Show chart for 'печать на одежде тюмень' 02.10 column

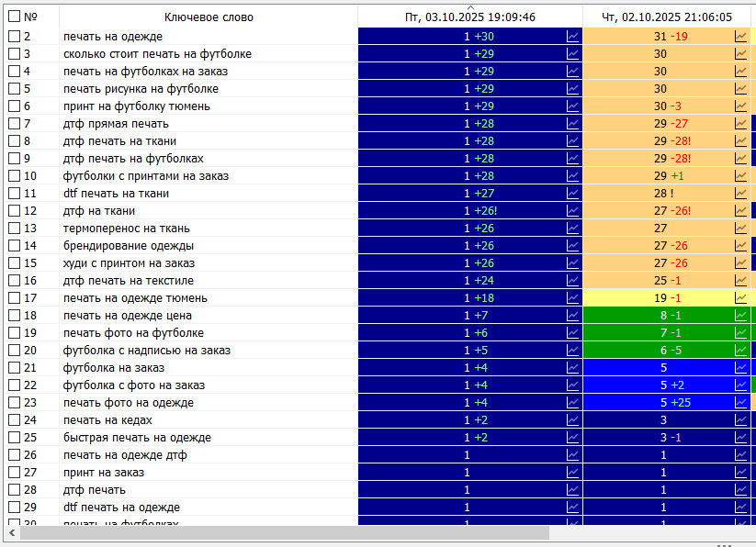coord(740,298)
